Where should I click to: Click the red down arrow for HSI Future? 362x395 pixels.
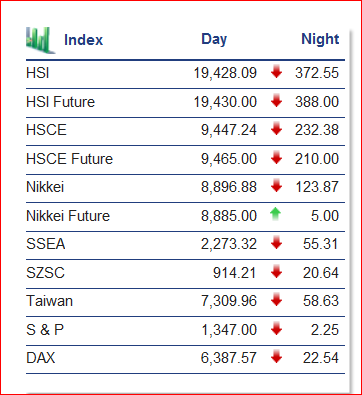(276, 101)
